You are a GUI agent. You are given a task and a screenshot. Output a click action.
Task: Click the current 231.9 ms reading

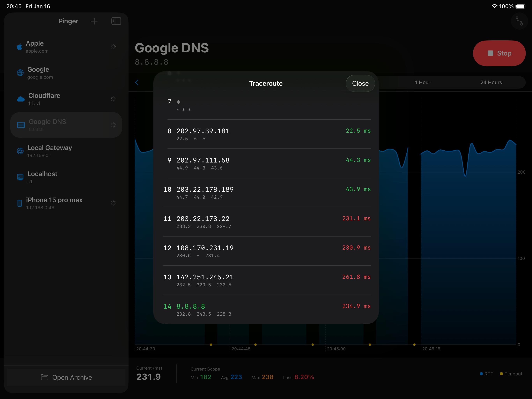pyautogui.click(x=149, y=377)
